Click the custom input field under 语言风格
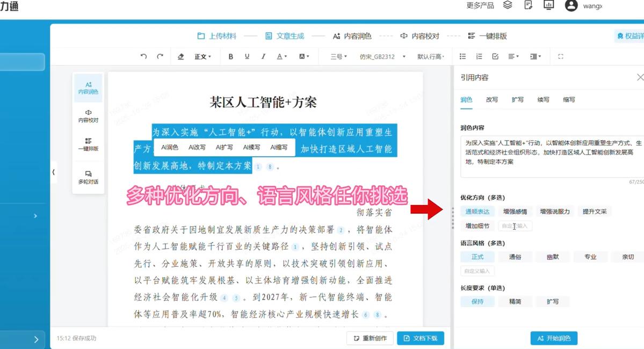Screen dimensions: 644x349 (x=477, y=271)
